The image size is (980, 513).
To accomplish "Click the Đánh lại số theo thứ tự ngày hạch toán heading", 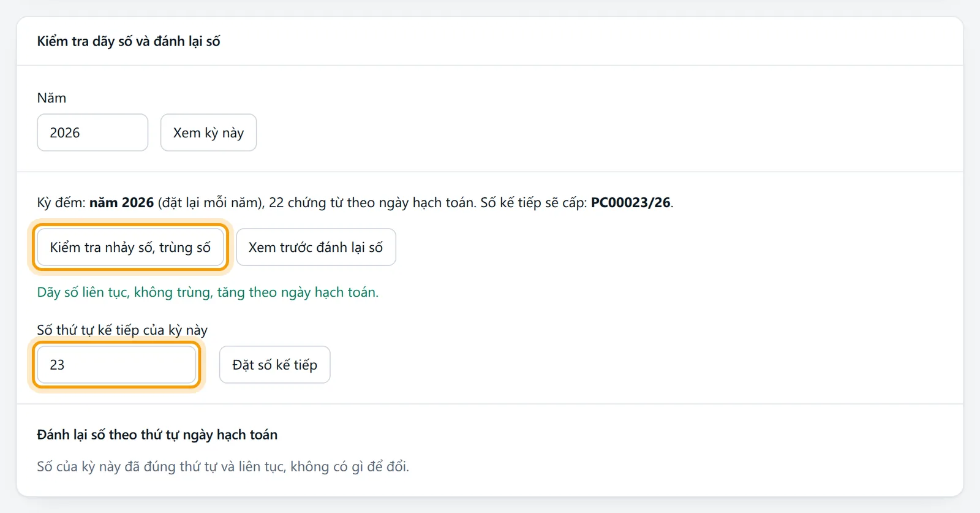I will (157, 435).
